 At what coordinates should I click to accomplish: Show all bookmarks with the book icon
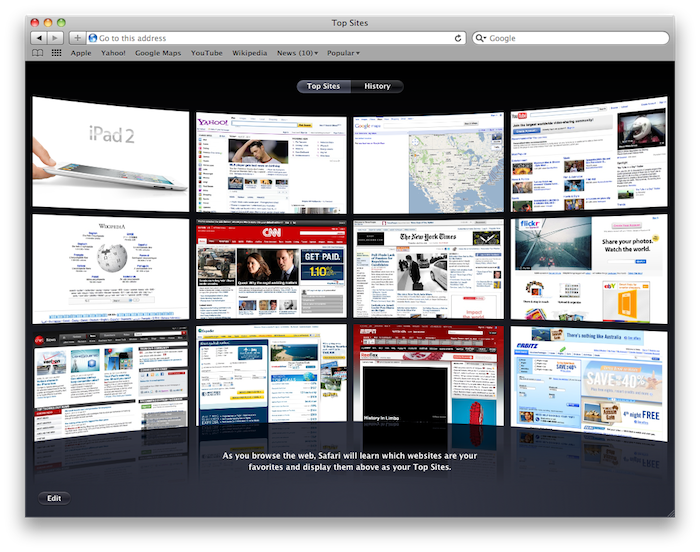pyautogui.click(x=38, y=53)
